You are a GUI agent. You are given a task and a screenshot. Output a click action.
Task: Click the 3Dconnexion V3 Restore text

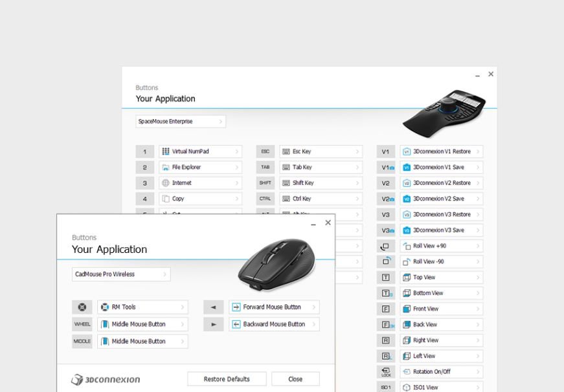(x=442, y=215)
